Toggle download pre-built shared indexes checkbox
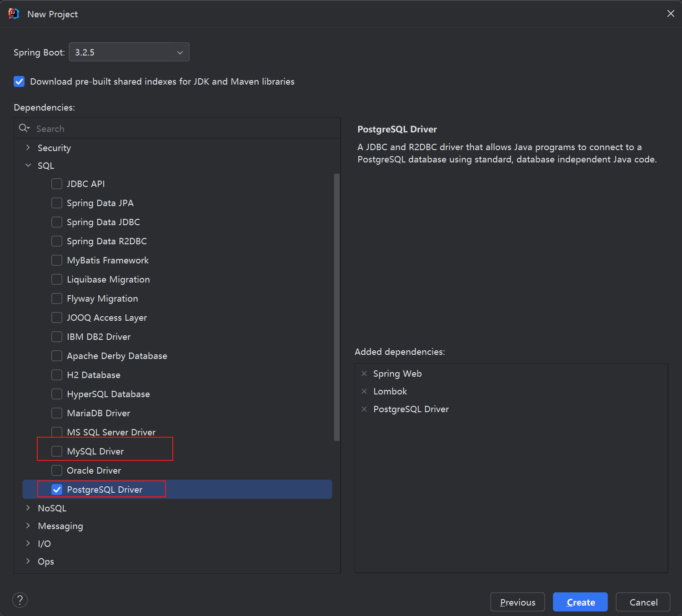Viewport: 682px width, 616px height. pyautogui.click(x=19, y=81)
